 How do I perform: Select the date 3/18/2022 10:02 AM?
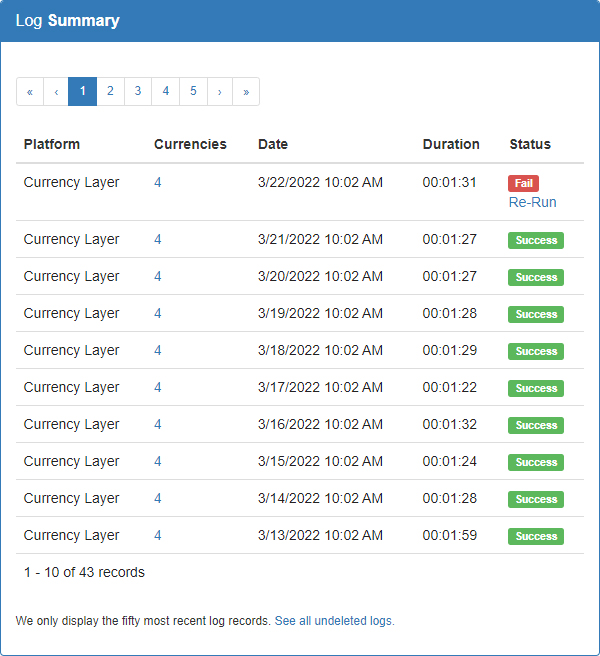point(320,351)
